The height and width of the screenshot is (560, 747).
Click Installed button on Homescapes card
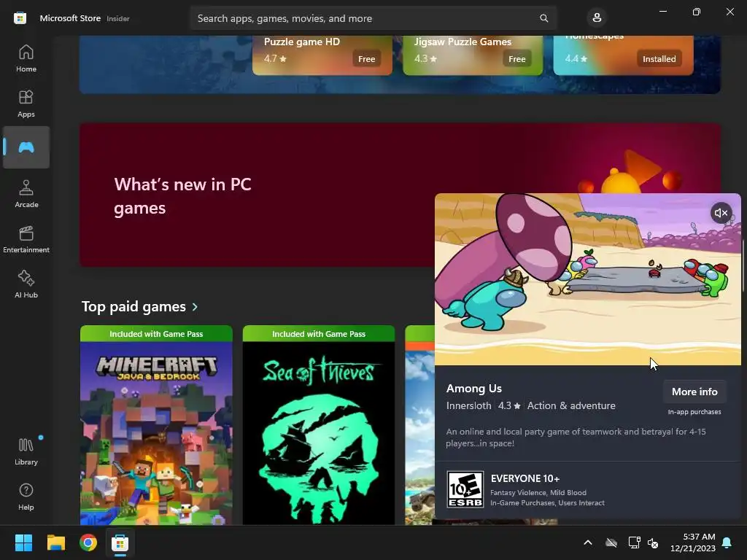[x=659, y=59]
